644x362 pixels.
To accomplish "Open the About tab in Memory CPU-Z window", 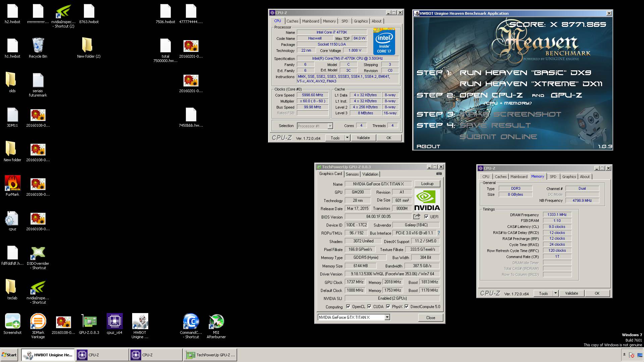I will [x=585, y=177].
